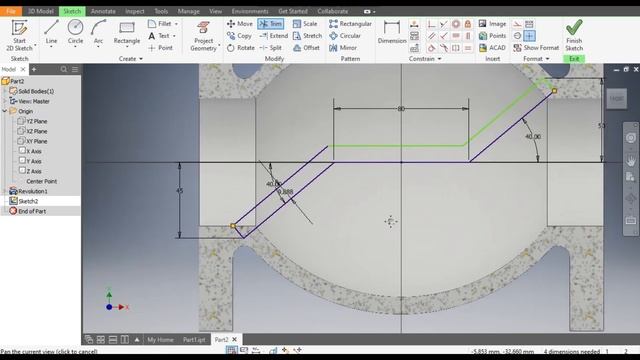This screenshot has height=360, width=640.
Task: Open the Fillet dropdown arrow
Action: [x=176, y=24]
